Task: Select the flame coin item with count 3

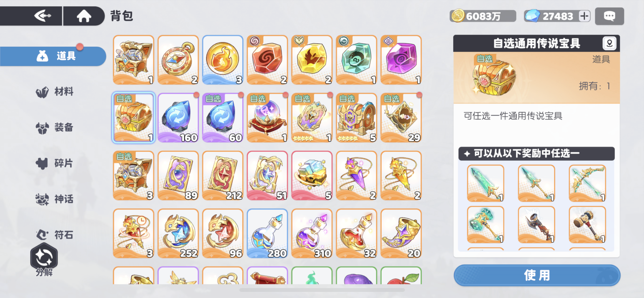Action: [x=223, y=60]
